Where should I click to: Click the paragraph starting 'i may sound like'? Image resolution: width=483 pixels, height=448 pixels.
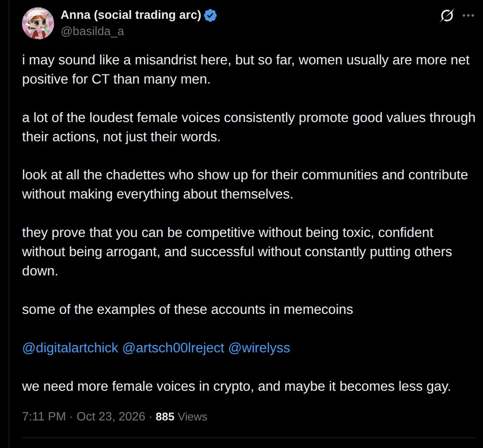tap(246, 70)
